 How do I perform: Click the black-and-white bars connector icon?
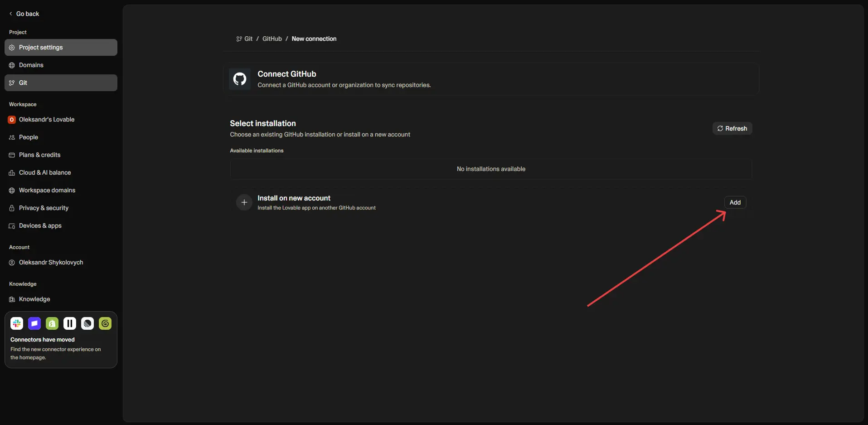tap(70, 323)
